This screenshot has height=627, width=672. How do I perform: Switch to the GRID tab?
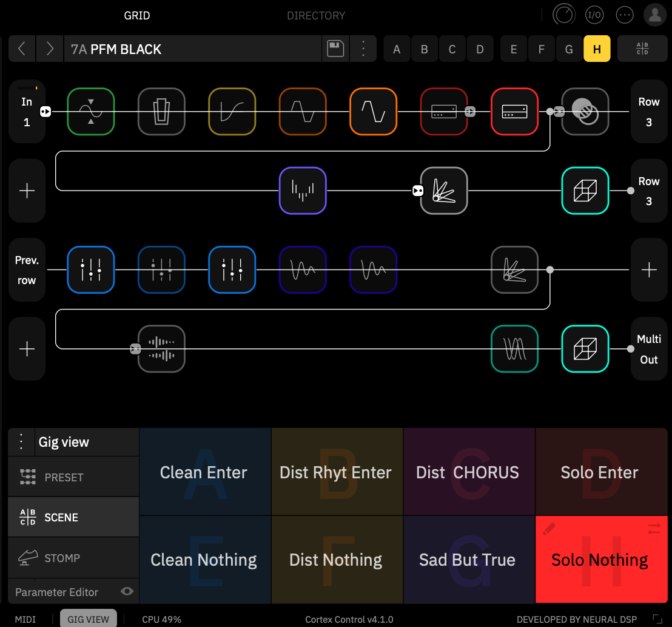(x=137, y=15)
